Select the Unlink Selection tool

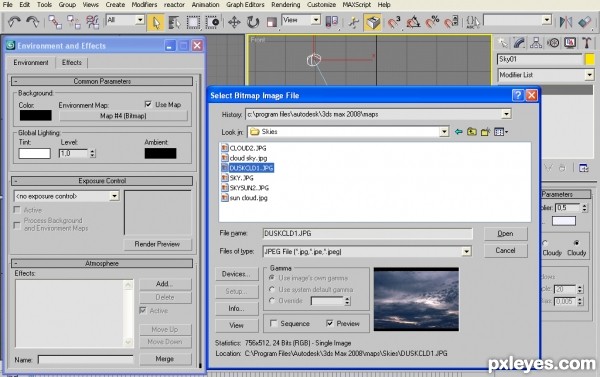click(73, 22)
